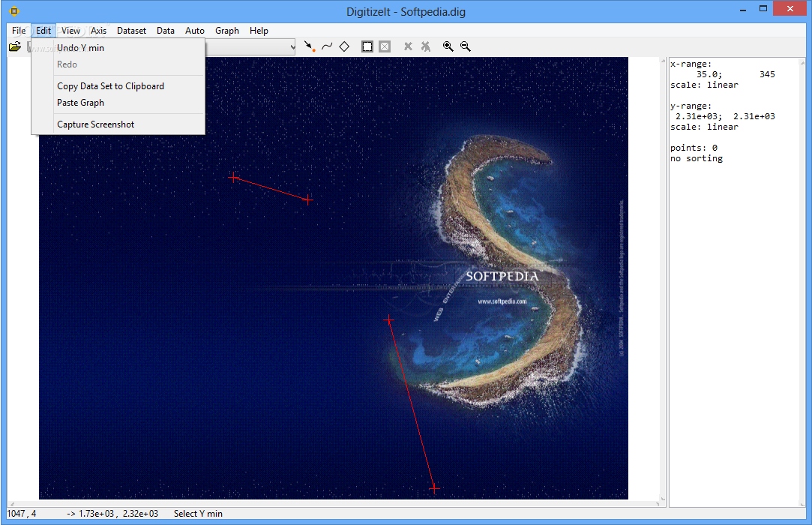
Task: Zoom in with the magnifier plus icon
Action: pyautogui.click(x=448, y=46)
